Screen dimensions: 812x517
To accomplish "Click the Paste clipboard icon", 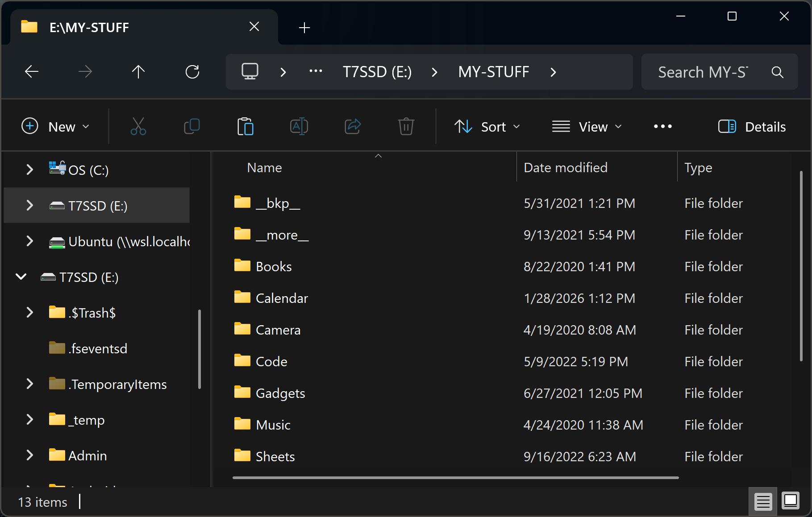I will 245,127.
